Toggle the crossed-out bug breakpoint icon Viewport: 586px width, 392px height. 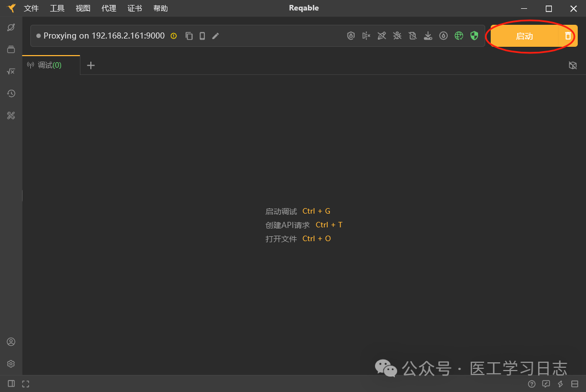[x=397, y=36]
